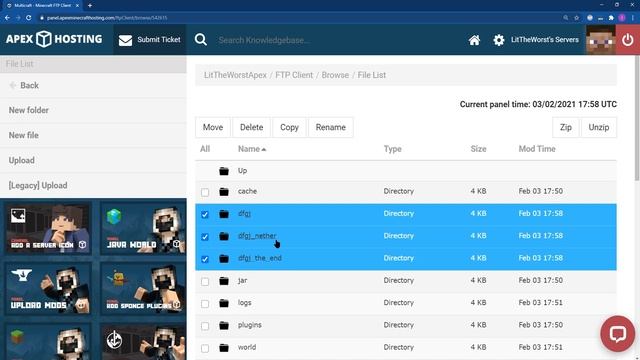Reload the page with browser refresh

(28, 18)
